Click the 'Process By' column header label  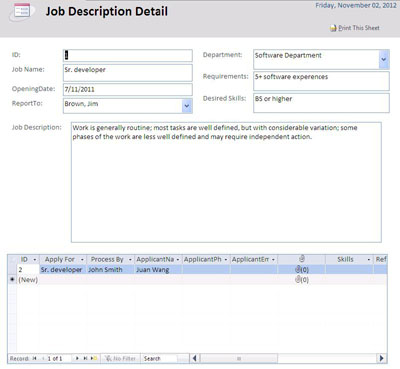pyautogui.click(x=107, y=259)
